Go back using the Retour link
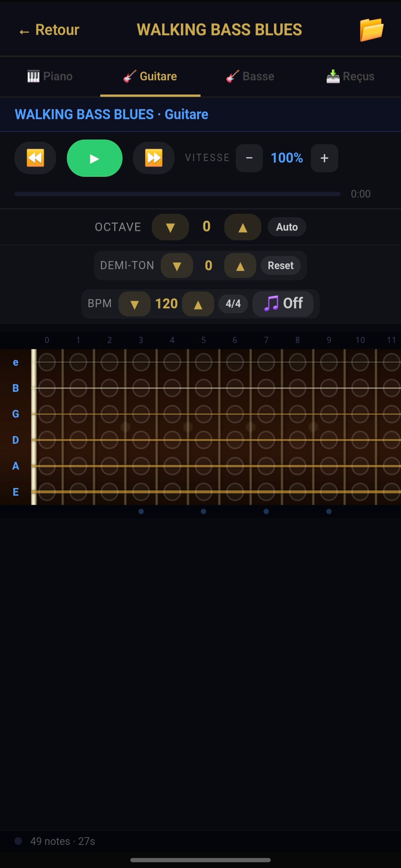 click(x=49, y=30)
